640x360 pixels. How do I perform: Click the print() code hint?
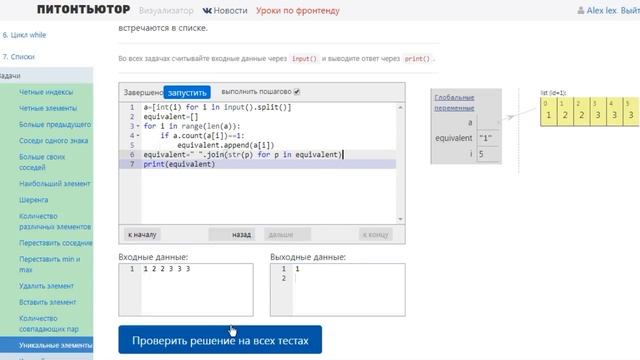point(417,59)
